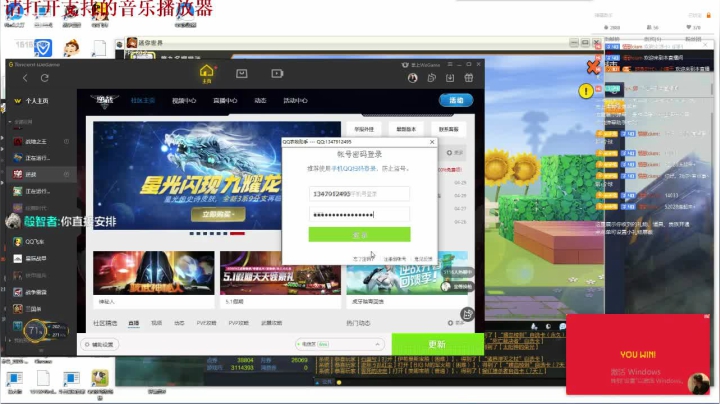Select the PVP攻略 tab
The image size is (720, 404).
pos(238,323)
